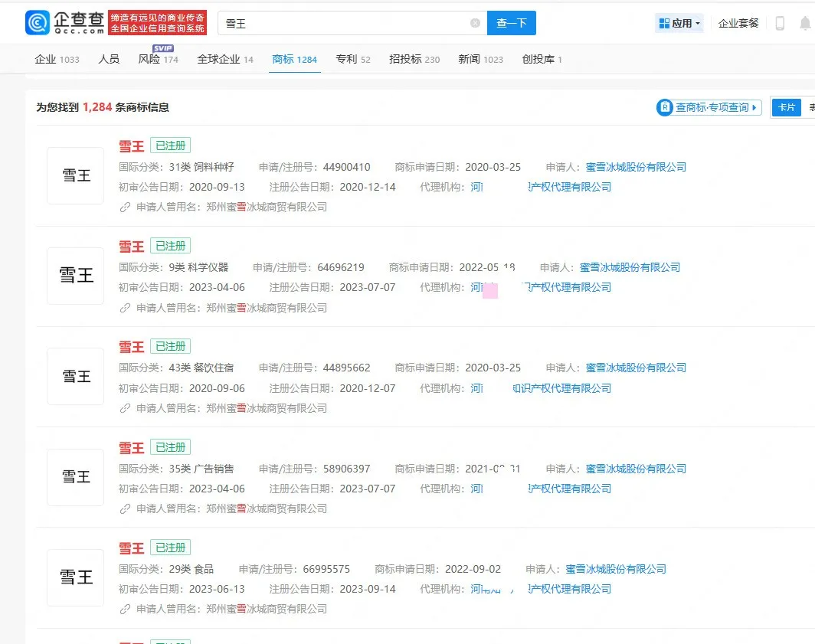Switch to the 企业 1033 tab
Image resolution: width=815 pixels, height=644 pixels.
coord(57,59)
